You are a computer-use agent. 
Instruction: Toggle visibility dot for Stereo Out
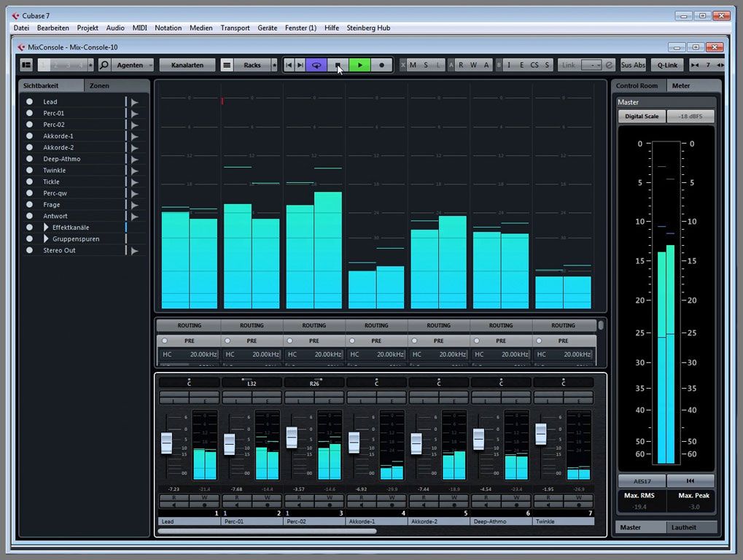click(x=29, y=250)
